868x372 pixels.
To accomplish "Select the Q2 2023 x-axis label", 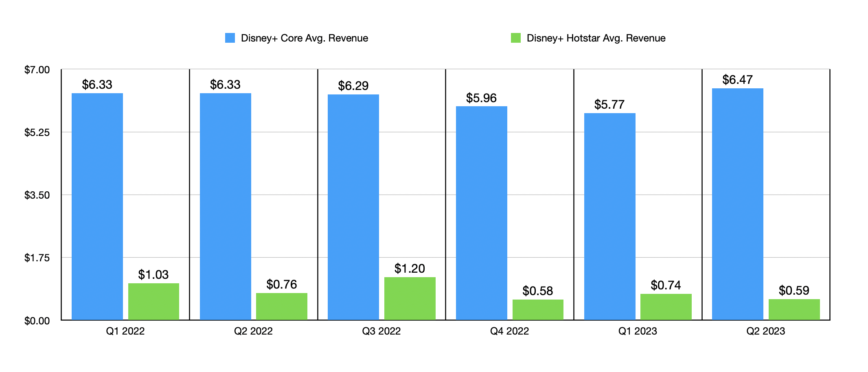I will click(766, 331).
